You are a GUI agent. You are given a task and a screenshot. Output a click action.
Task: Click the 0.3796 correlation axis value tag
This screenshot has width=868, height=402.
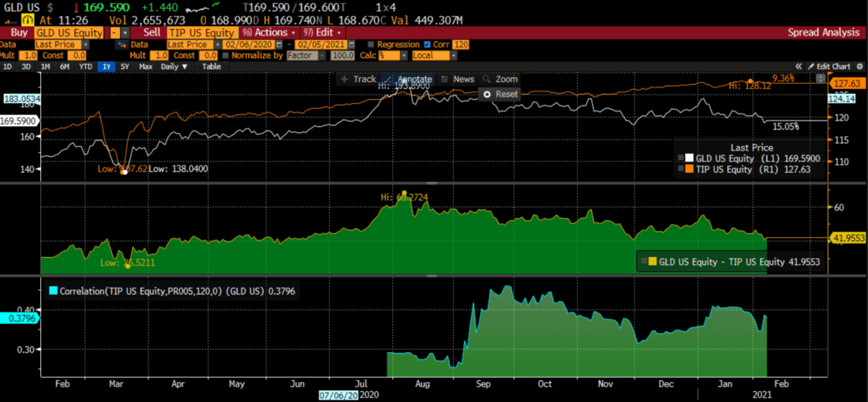point(20,318)
